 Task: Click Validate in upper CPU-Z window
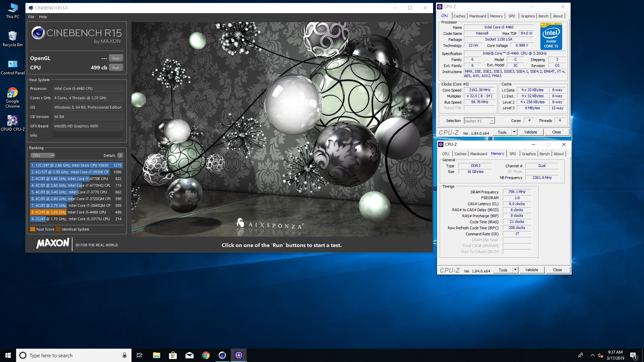click(531, 132)
